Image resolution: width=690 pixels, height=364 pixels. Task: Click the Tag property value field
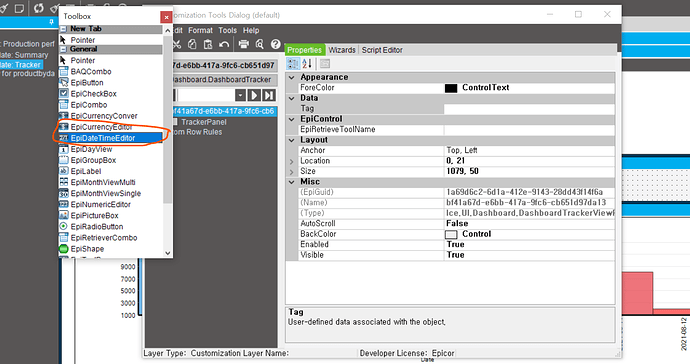529,109
